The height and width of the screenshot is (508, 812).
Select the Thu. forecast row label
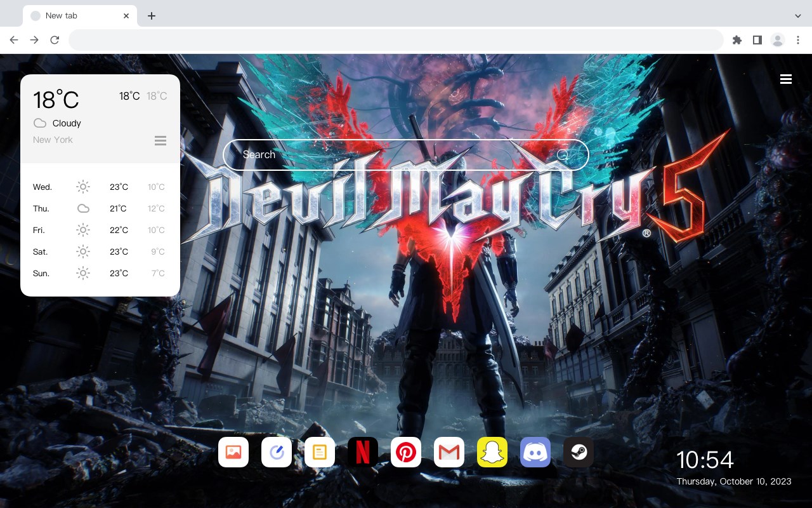click(x=41, y=208)
